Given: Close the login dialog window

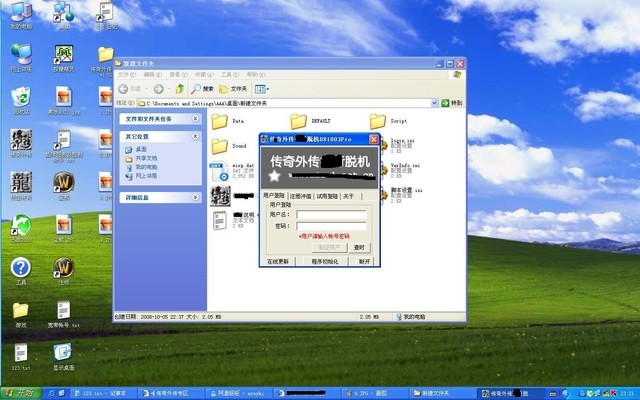Looking at the screenshot, I should tap(373, 139).
